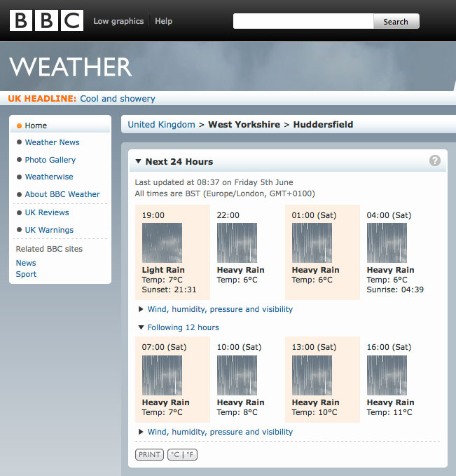Click the 16:00 (Sat) time label
The height and width of the screenshot is (476, 456).
pos(389,347)
